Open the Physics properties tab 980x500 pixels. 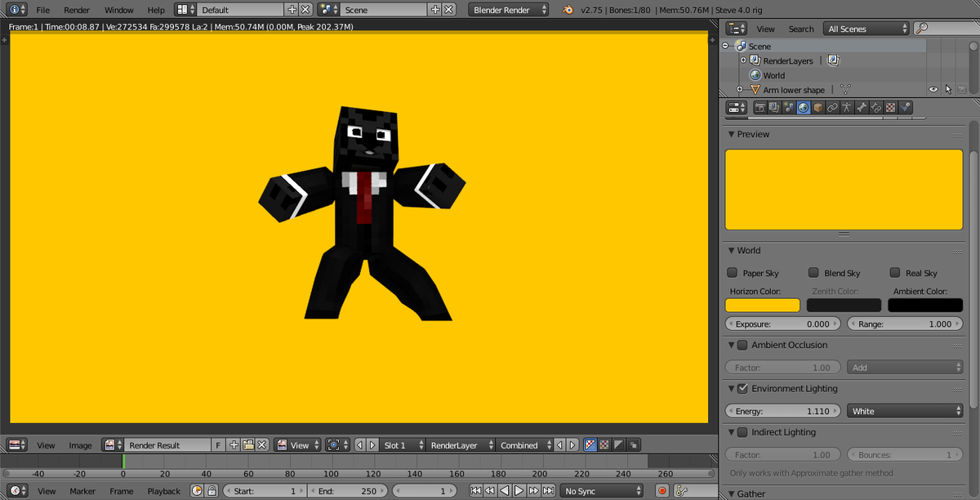(x=905, y=107)
